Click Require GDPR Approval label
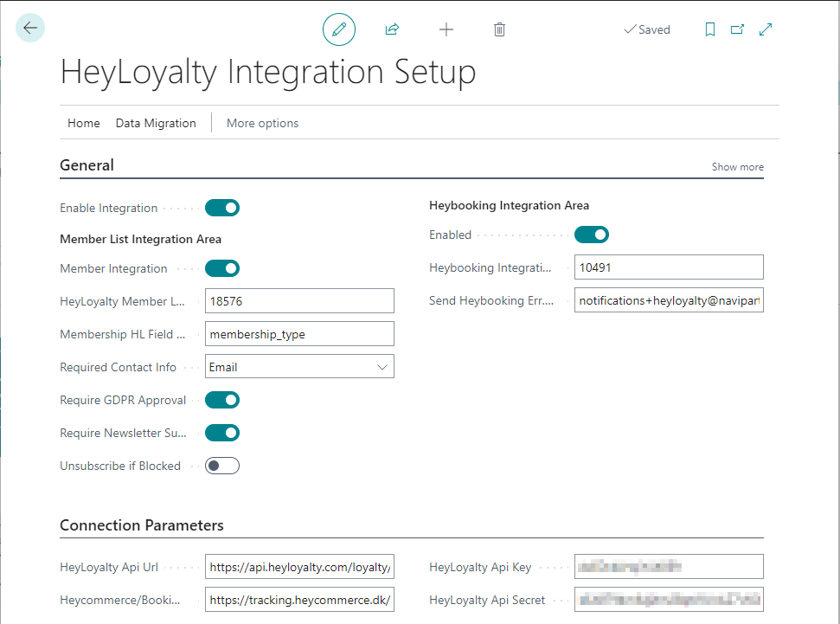 123,400
